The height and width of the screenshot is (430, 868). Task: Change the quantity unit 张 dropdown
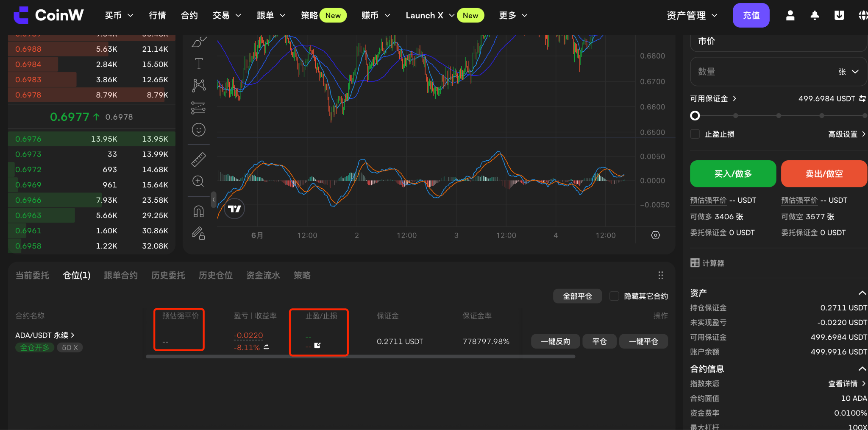tap(849, 72)
